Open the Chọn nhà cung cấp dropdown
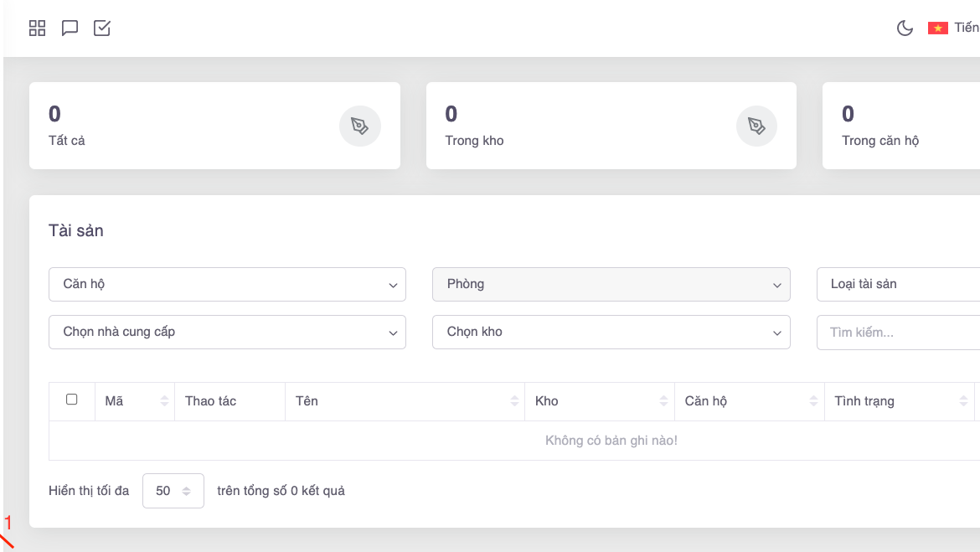Image resolution: width=980 pixels, height=552 pixels. (227, 333)
